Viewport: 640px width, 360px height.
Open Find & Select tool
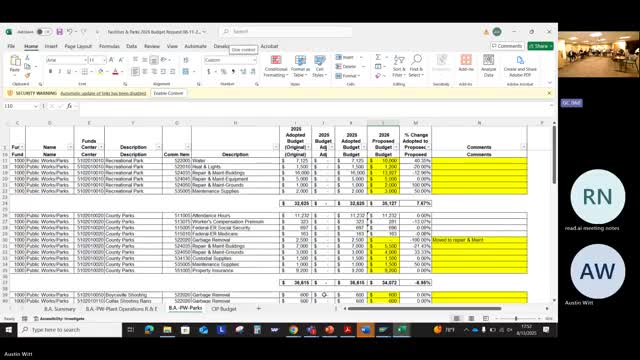click(x=416, y=66)
